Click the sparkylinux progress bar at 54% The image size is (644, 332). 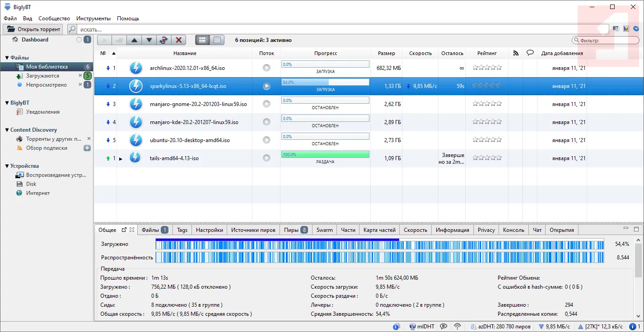(325, 83)
